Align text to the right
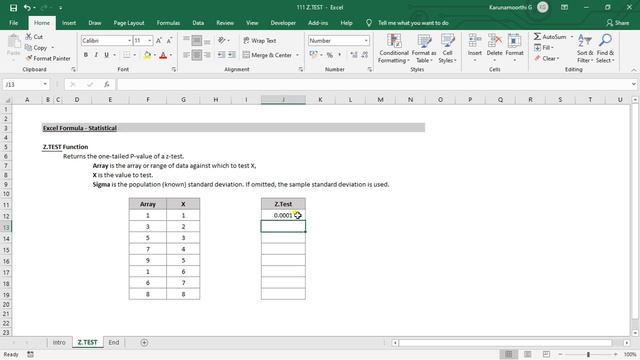Image resolution: width=640 pixels, height=360 pixels. (x=207, y=55)
